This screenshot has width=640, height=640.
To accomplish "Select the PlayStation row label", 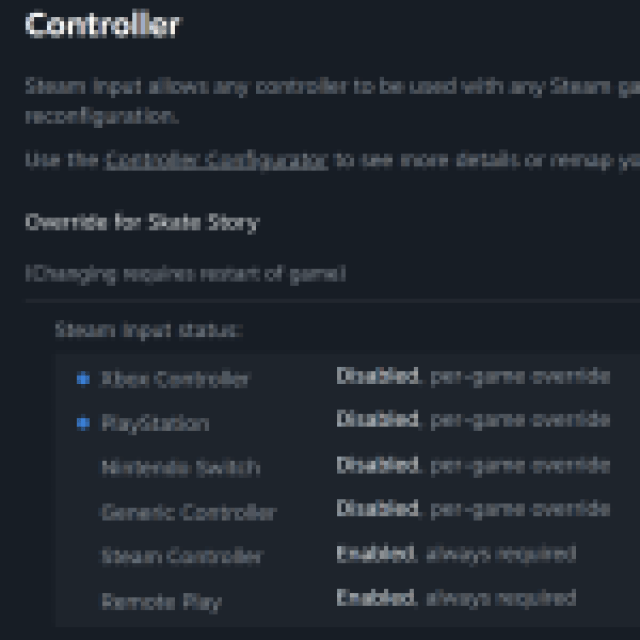I will [155, 423].
